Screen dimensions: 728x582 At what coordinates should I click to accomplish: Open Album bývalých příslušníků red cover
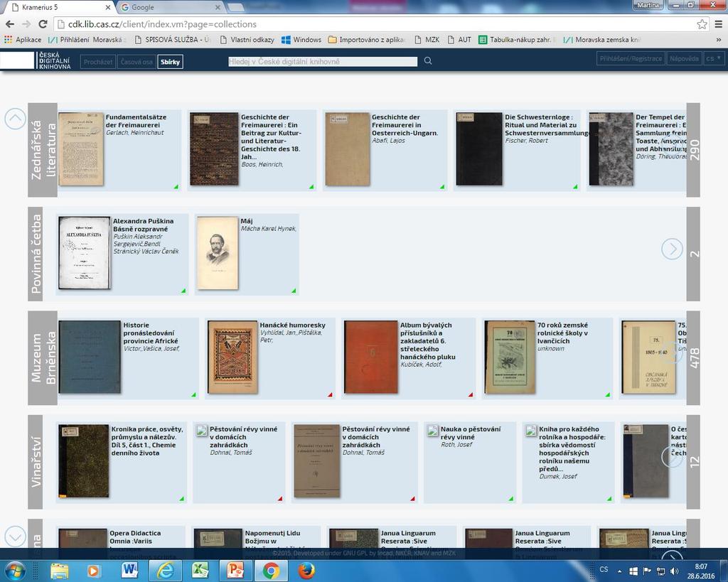click(x=371, y=357)
